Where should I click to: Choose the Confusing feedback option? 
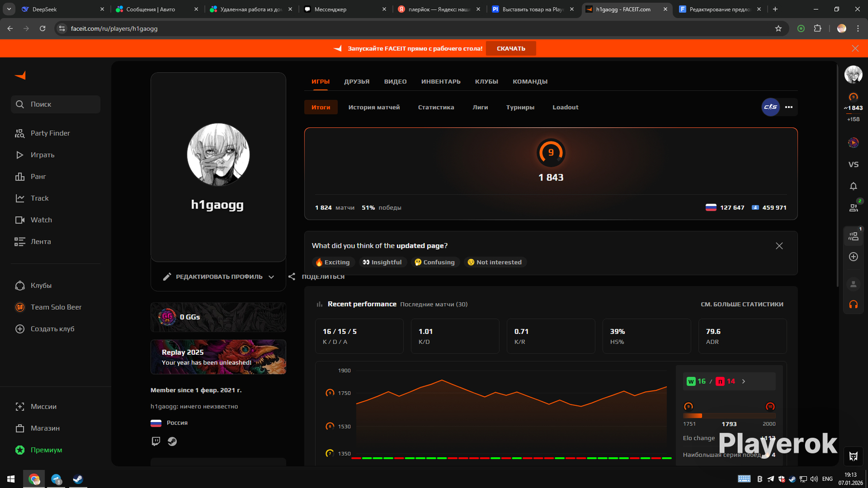click(434, 262)
